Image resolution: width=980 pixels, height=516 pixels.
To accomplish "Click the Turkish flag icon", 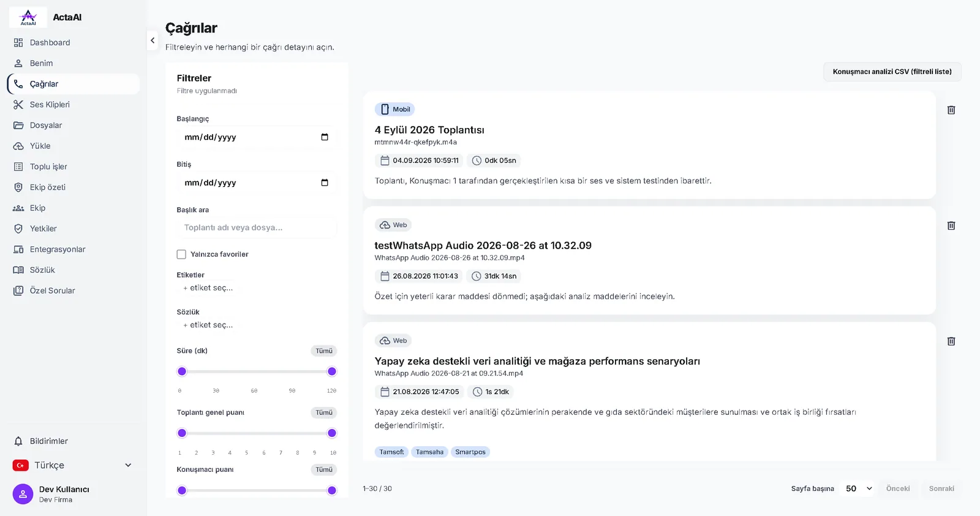I will coord(21,465).
